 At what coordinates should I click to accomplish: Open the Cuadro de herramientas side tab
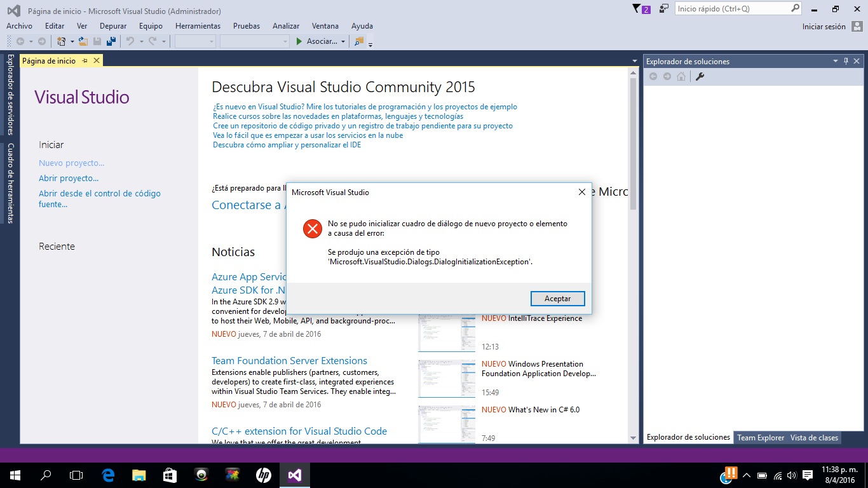point(10,183)
